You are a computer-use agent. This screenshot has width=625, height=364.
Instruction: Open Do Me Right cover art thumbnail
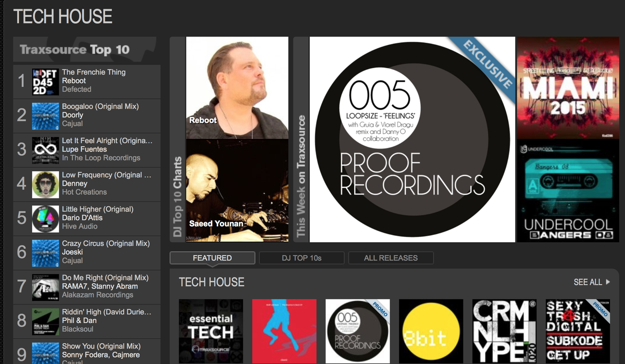pos(45,287)
